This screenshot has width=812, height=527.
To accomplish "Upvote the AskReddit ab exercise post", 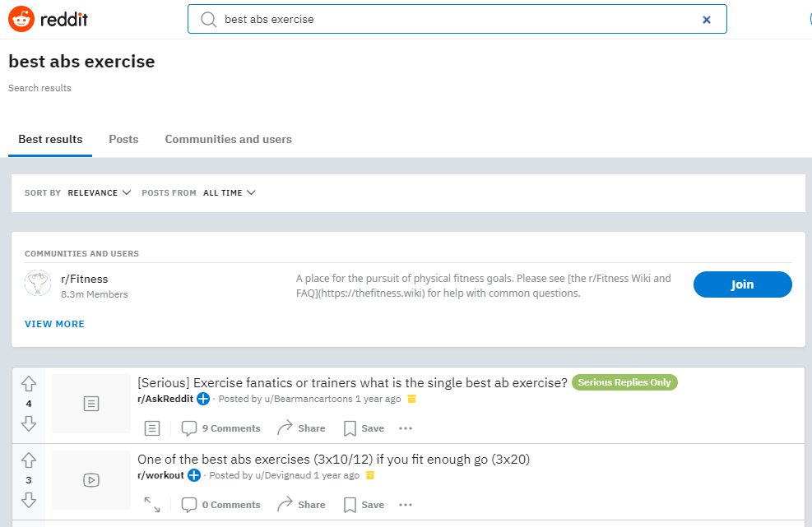I will [x=29, y=384].
